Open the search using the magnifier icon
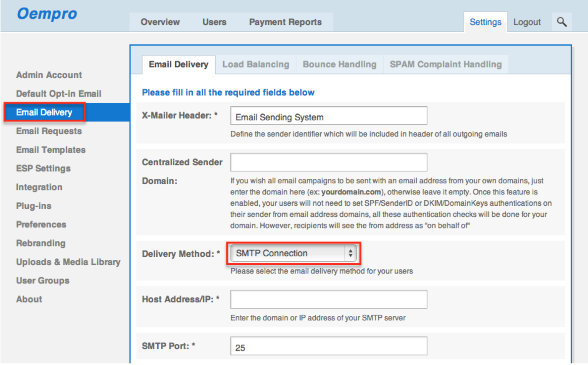 coord(562,22)
